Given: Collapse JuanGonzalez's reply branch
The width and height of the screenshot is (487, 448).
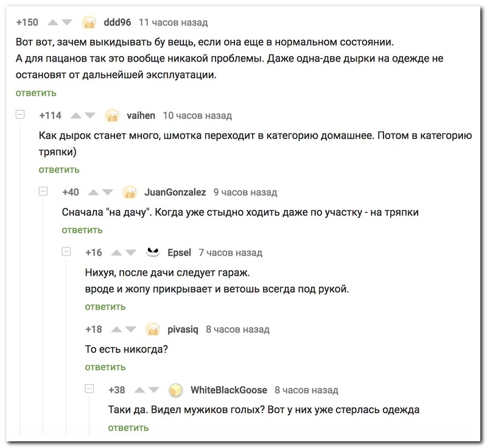Looking at the screenshot, I should click(43, 192).
